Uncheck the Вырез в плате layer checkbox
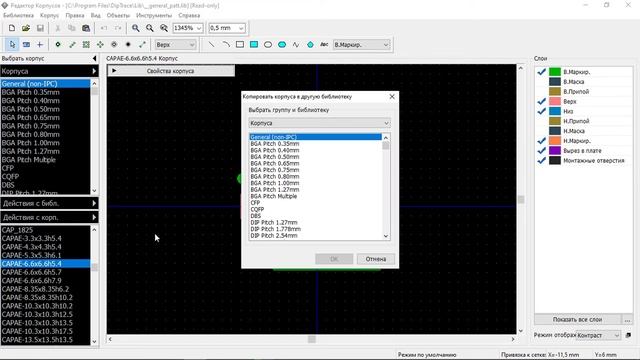Screen dimensions: 640x360 coord(542,150)
